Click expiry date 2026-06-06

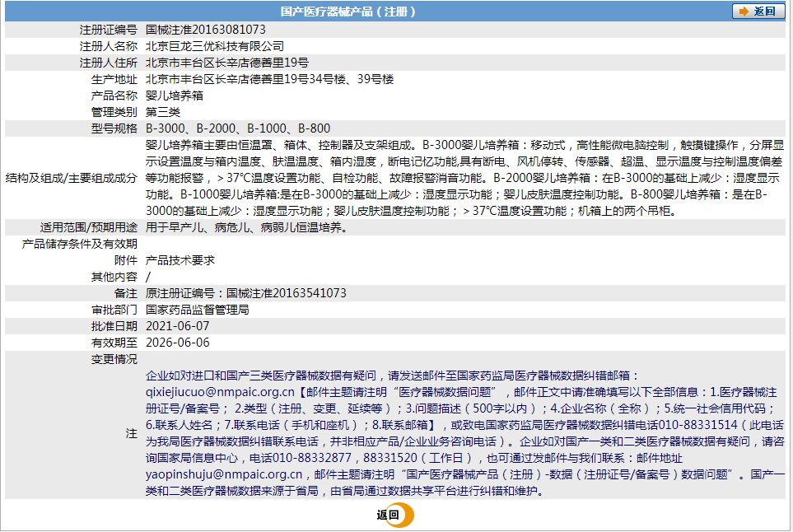[x=178, y=343]
